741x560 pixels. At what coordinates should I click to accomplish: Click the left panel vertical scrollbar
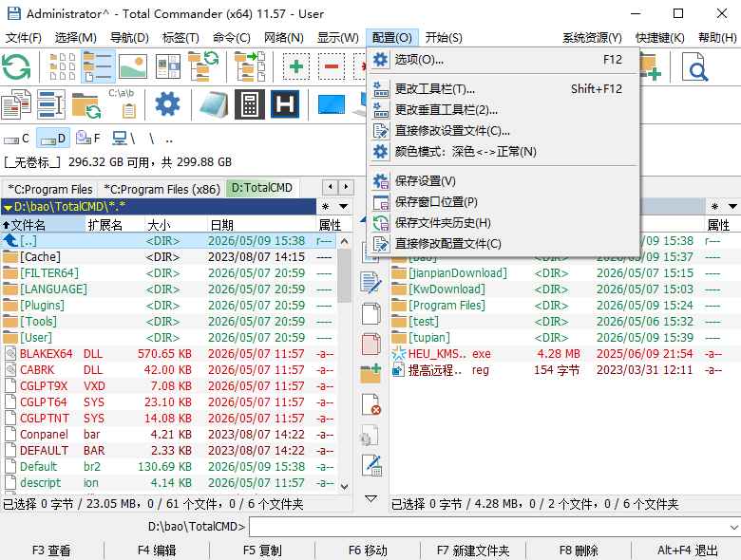point(345,364)
